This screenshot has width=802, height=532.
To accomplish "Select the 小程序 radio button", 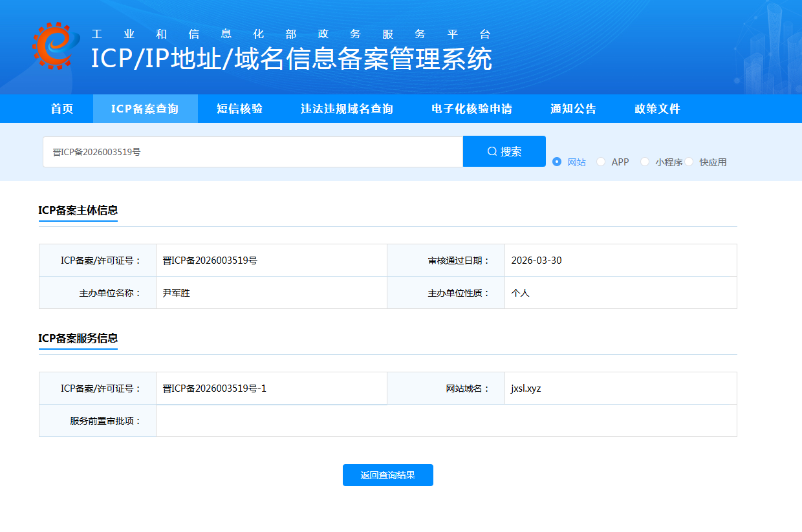I will click(645, 162).
